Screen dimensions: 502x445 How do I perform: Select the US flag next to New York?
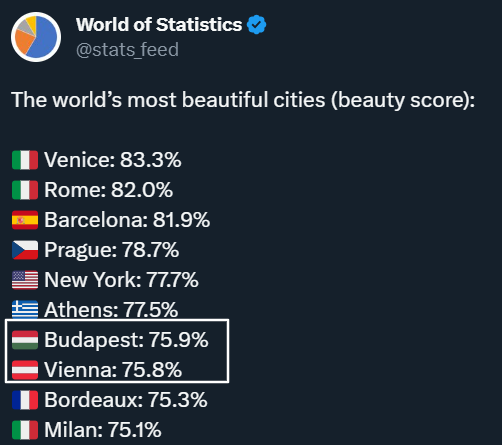25,280
